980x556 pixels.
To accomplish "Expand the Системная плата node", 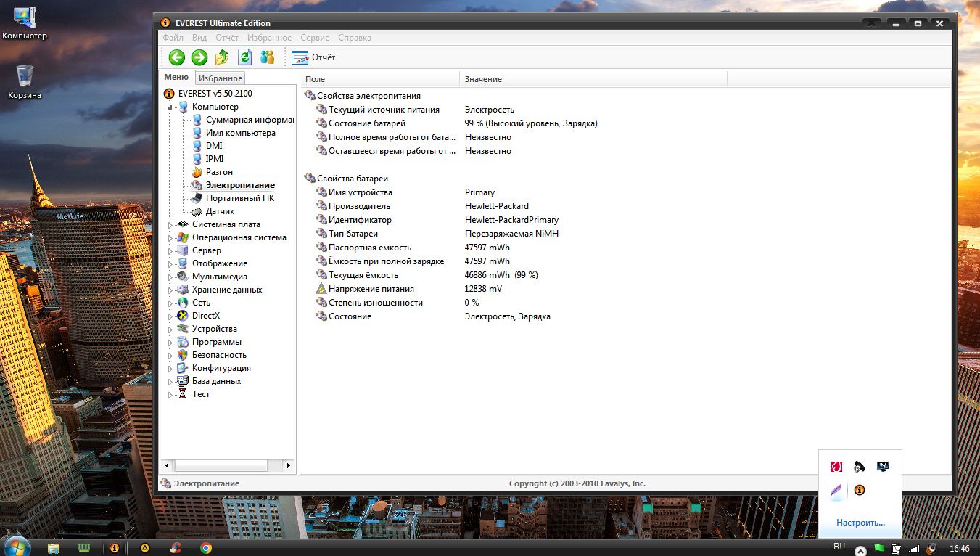I will (x=171, y=225).
